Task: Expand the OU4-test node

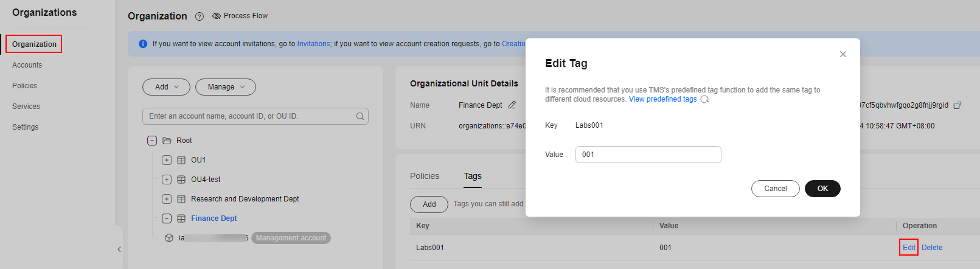Action: pos(167,180)
